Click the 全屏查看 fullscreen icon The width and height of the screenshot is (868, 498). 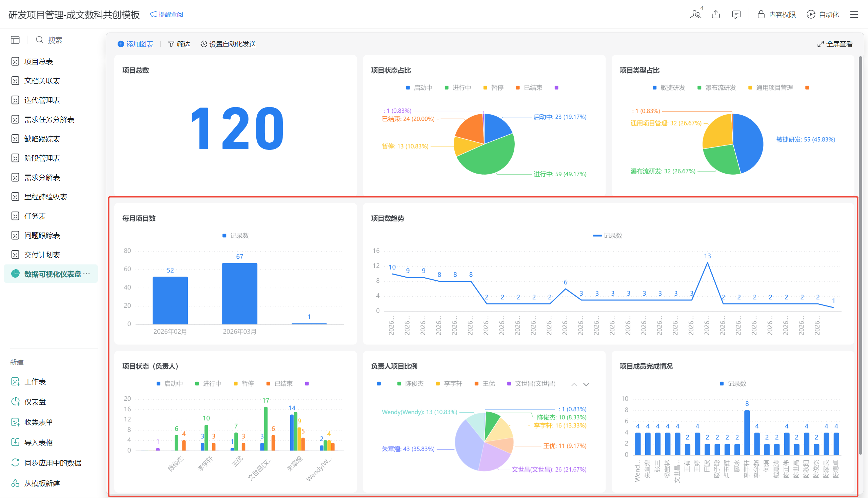point(821,44)
